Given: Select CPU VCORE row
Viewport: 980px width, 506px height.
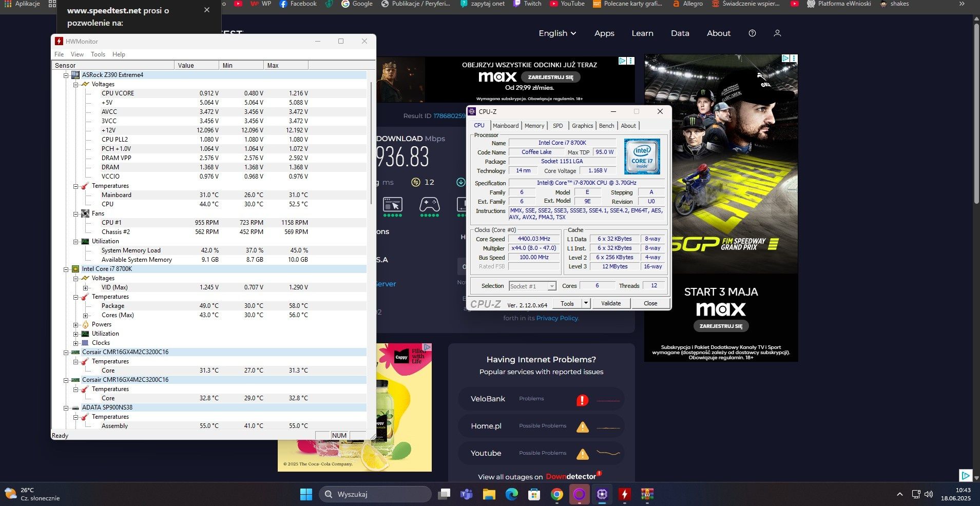Looking at the screenshot, I should coord(209,93).
